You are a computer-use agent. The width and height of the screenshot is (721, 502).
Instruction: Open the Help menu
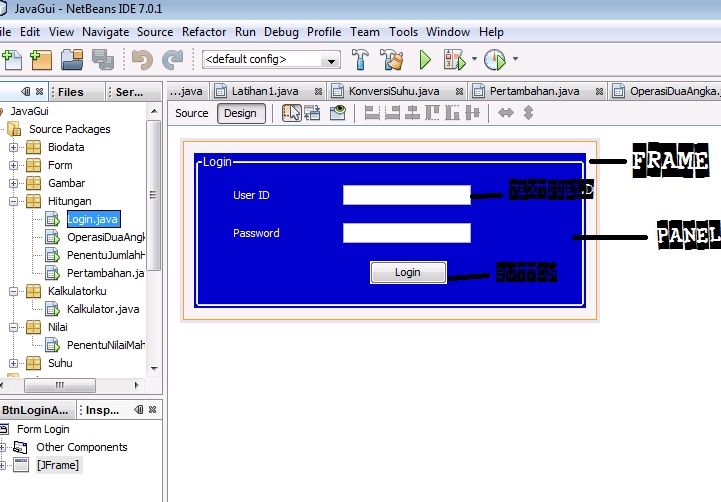click(491, 32)
